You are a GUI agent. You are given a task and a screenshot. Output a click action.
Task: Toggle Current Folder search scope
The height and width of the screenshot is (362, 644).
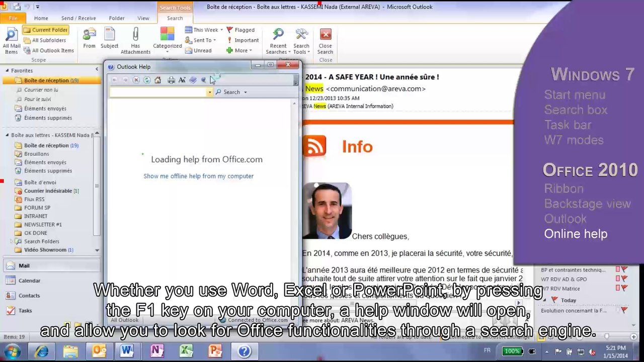tap(45, 30)
